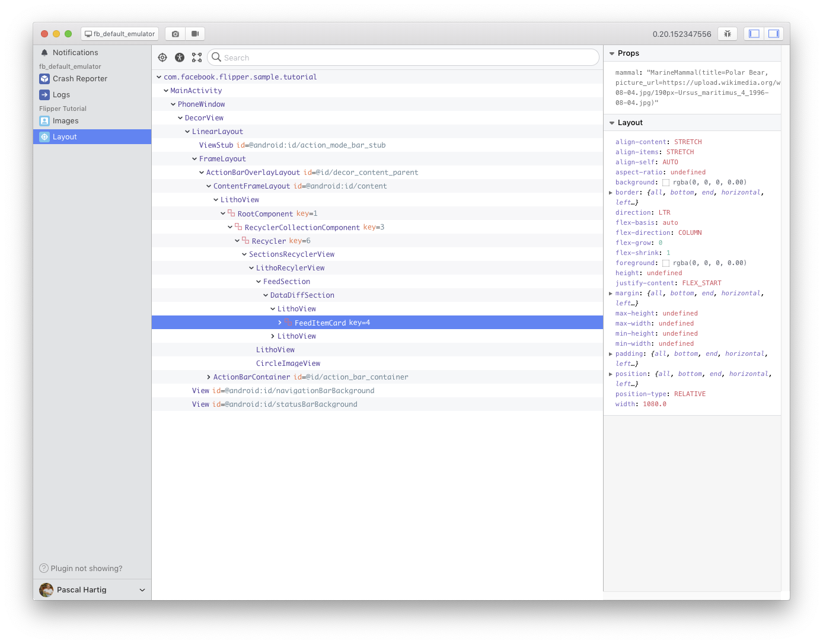Open the Images plugin

tap(65, 120)
